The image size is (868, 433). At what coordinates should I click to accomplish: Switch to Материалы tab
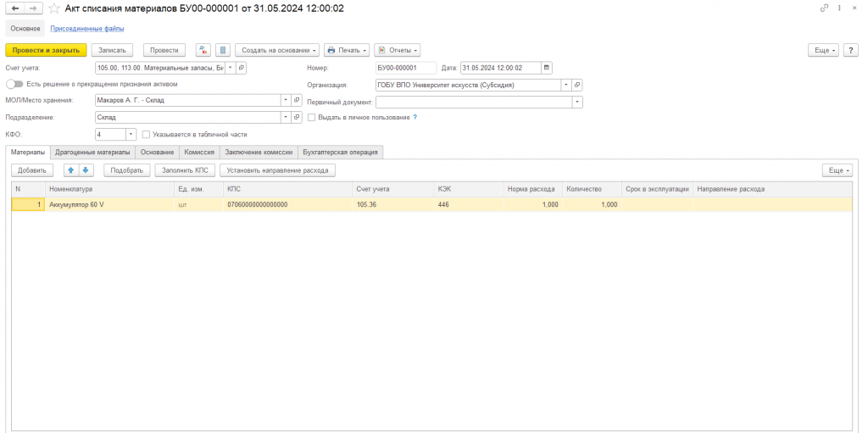coord(28,152)
